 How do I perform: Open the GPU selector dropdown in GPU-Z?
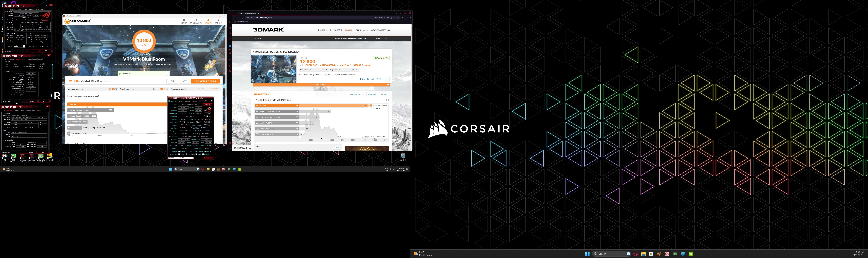point(181,158)
